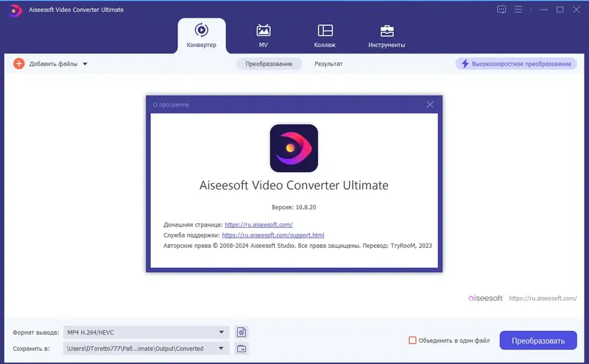Viewport: 589px width, 364px height.
Task: Open the hamburger menu in title bar
Action: click(x=518, y=10)
